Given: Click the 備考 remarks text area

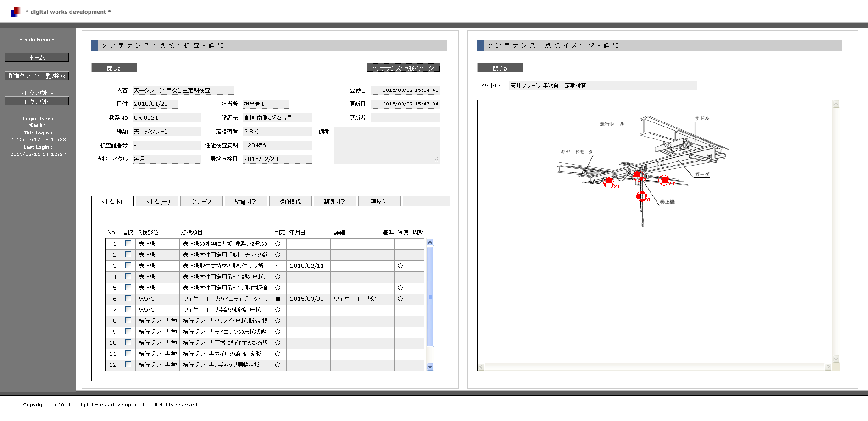Looking at the screenshot, I should tap(387, 145).
